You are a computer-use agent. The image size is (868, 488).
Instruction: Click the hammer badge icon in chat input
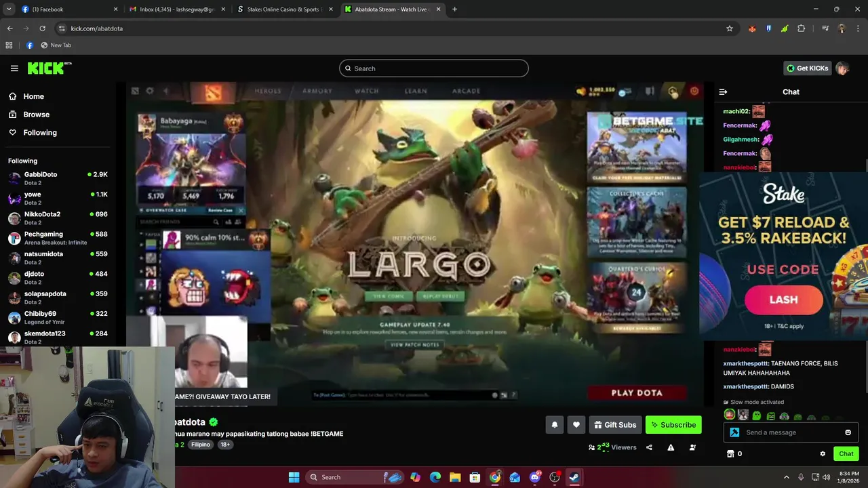coord(734,432)
